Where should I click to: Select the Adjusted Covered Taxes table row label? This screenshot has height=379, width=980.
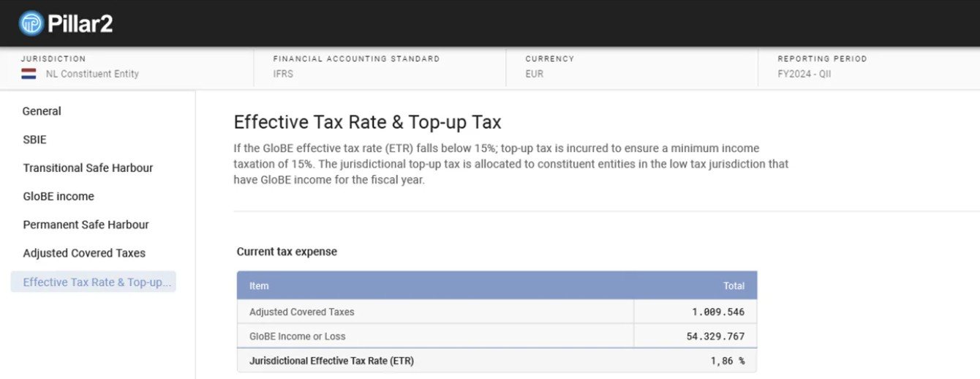[x=301, y=312]
